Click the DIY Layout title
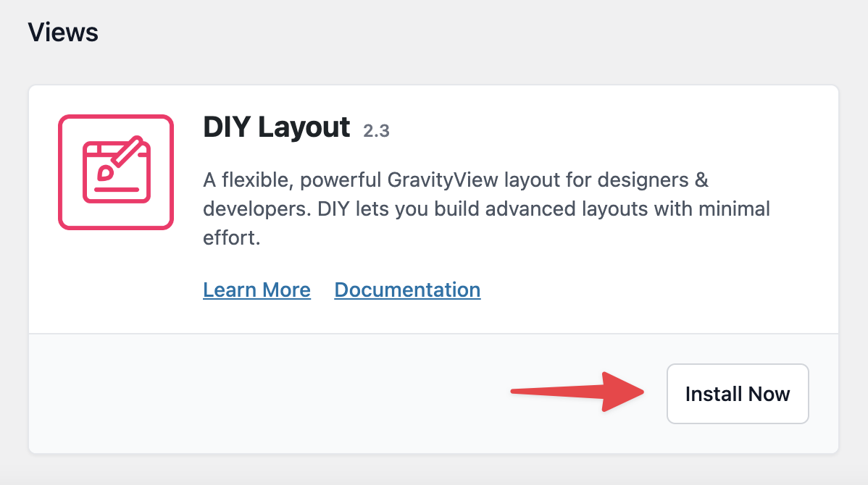868x485 pixels. tap(277, 128)
